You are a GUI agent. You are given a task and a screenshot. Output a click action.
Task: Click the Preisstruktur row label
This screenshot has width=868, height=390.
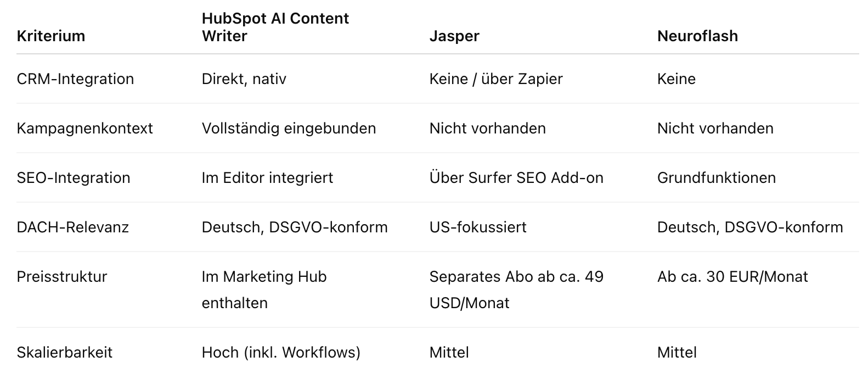tap(61, 277)
